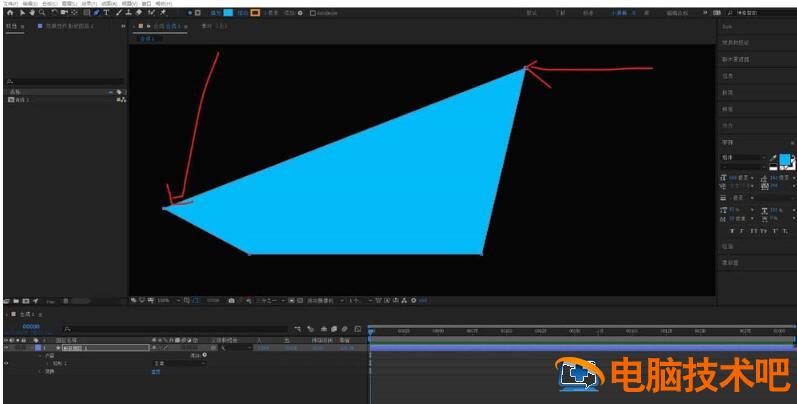797x404 pixels.
Task: Select the Roto Brush tool
Action: [x=151, y=13]
